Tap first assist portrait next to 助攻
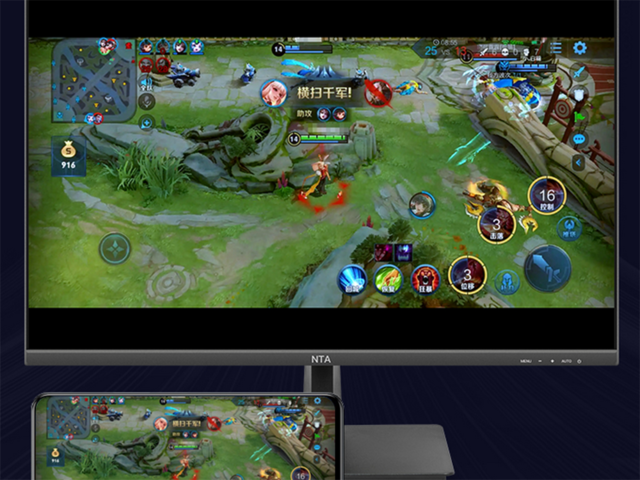640x480 pixels. [324, 114]
